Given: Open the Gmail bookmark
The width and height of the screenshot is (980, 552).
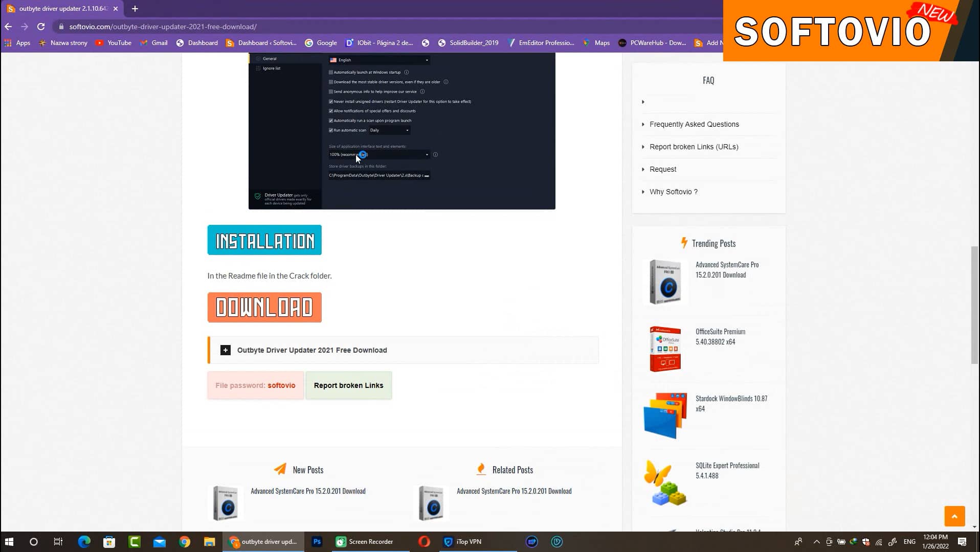Looking at the screenshot, I should [x=154, y=43].
